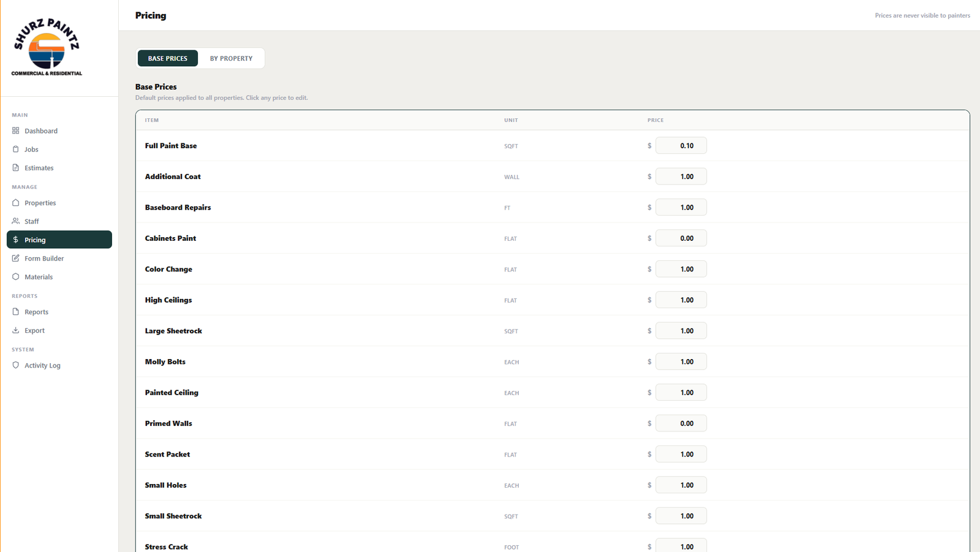Click the 'Cabinets Paint' item name

point(170,238)
